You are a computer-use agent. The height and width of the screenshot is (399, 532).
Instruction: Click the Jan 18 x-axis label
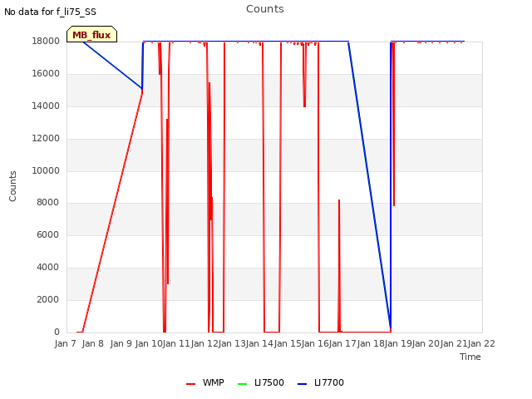(372, 343)
